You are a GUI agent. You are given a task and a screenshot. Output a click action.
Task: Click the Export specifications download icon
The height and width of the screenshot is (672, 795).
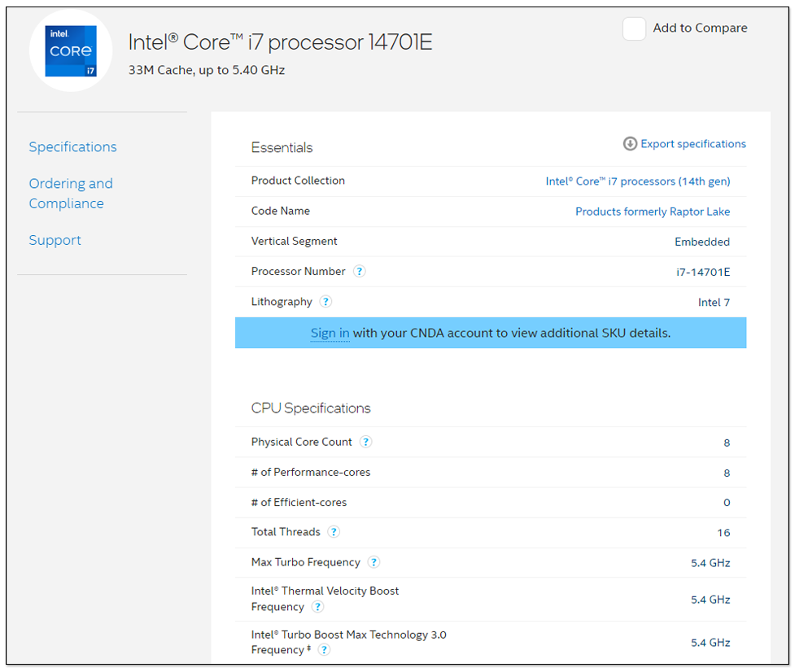(630, 144)
